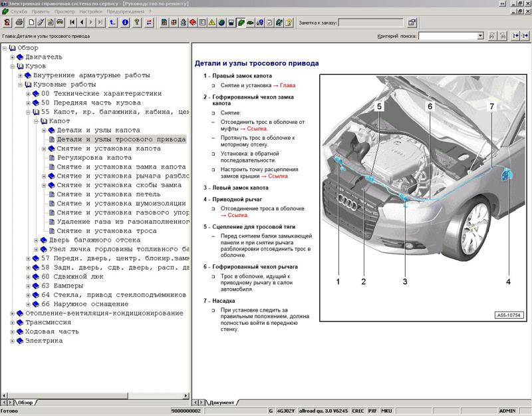The image size is (532, 416).
Task: Click the green car toolbar icon
Action: [x=250, y=23]
